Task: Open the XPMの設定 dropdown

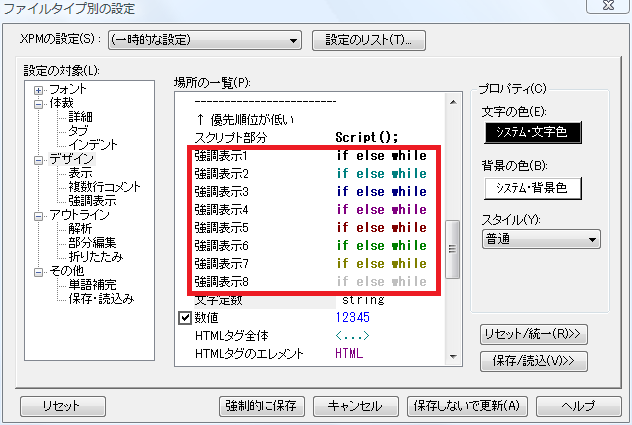Action: coord(205,40)
